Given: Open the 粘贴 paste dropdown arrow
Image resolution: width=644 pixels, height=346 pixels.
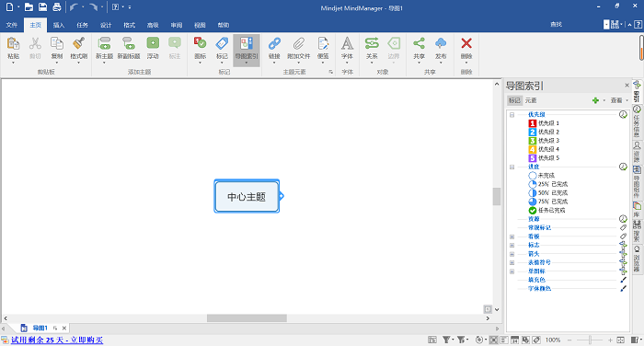Looking at the screenshot, I should [13, 63].
